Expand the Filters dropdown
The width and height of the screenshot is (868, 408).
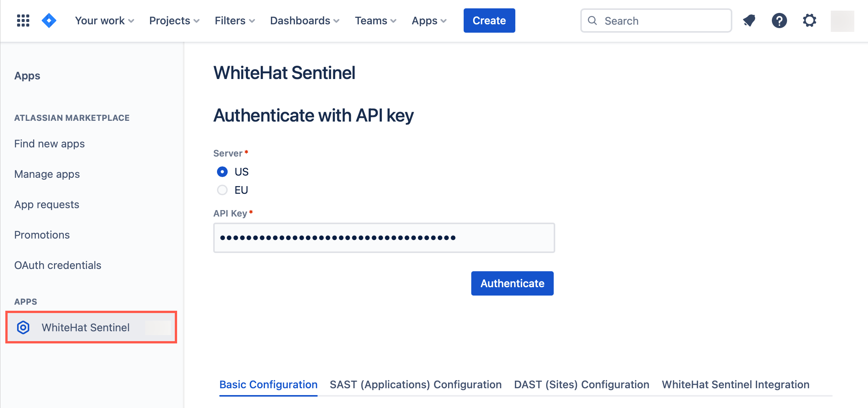[235, 21]
